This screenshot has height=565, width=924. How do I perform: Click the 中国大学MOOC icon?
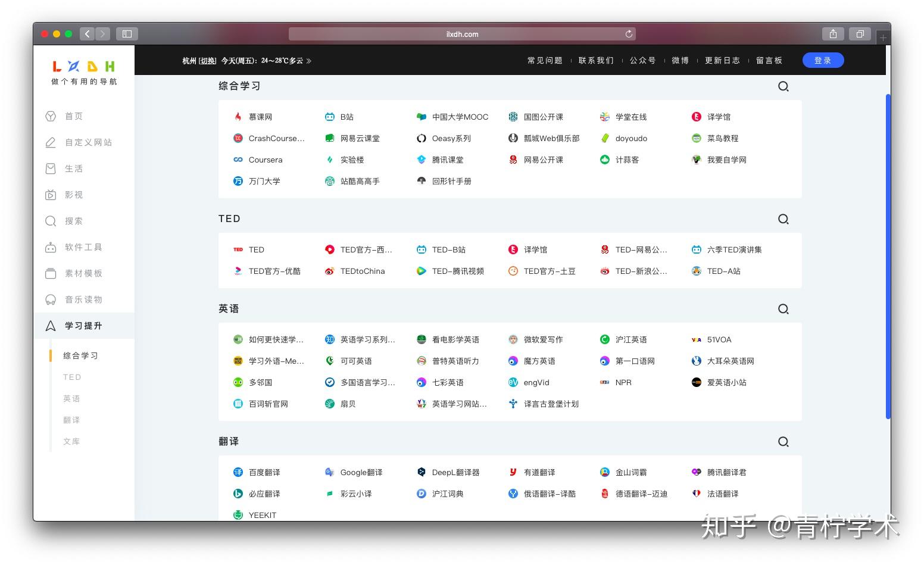[422, 117]
